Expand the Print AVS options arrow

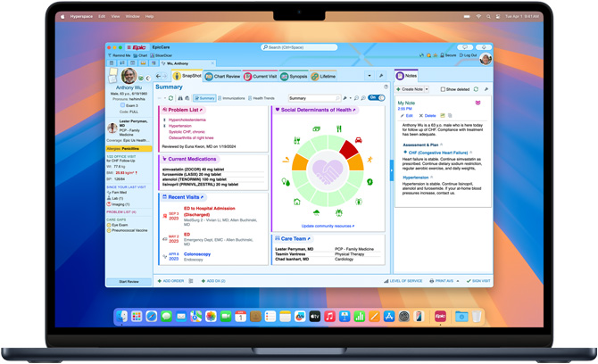459,281
